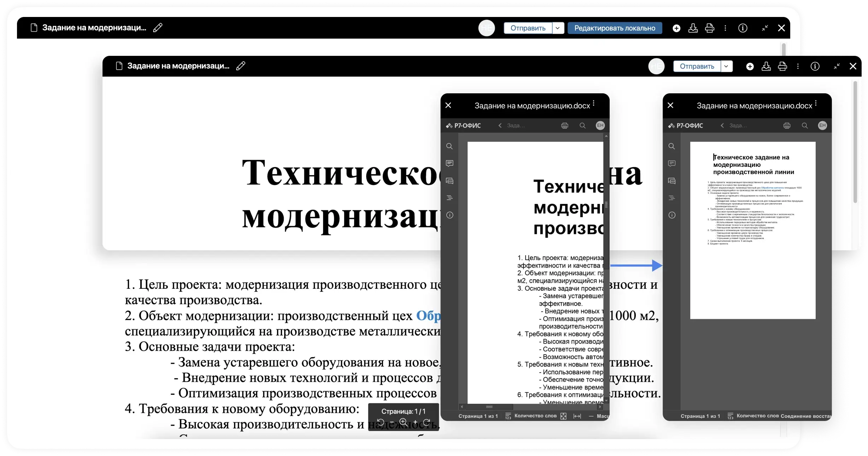
Task: Click the Отправить button in the second window
Action: [x=697, y=66]
